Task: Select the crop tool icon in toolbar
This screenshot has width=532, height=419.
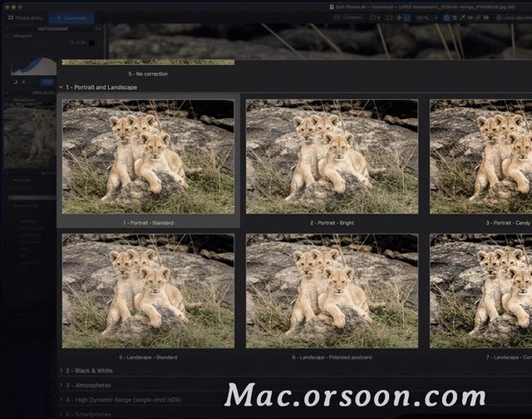Action: [455, 17]
